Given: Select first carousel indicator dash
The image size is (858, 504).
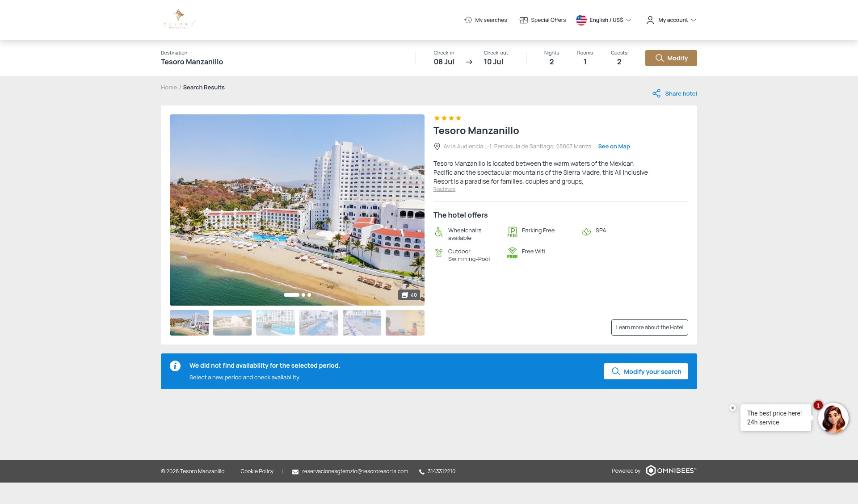Looking at the screenshot, I should (291, 295).
